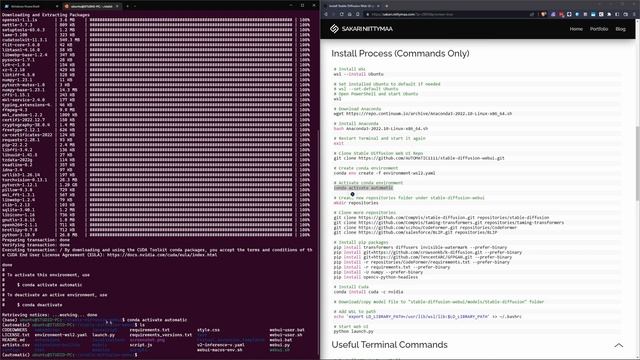This screenshot has width=640, height=360.
Task: Click launch.py in the terminal listing
Action: pos(103,335)
